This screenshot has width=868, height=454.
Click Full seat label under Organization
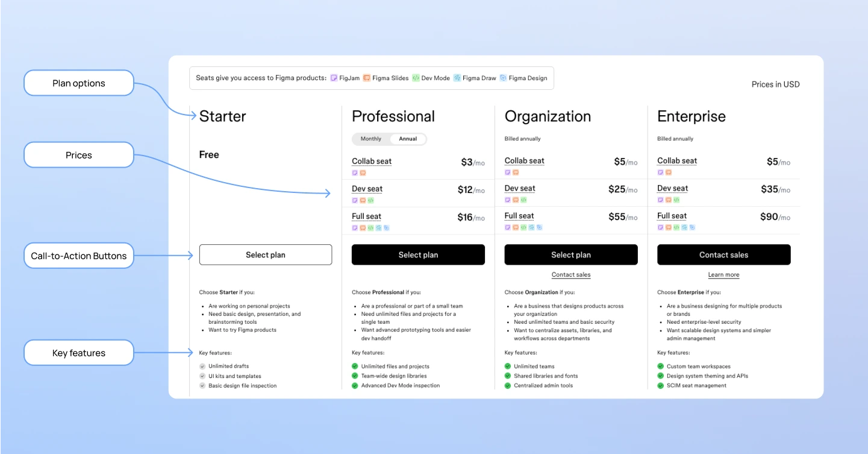click(519, 216)
